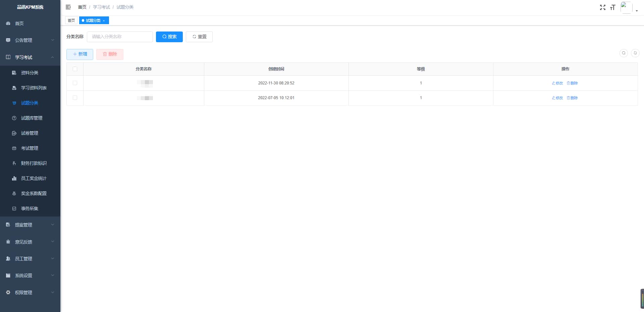Click the 学习考试 book icon

pyautogui.click(x=8, y=57)
